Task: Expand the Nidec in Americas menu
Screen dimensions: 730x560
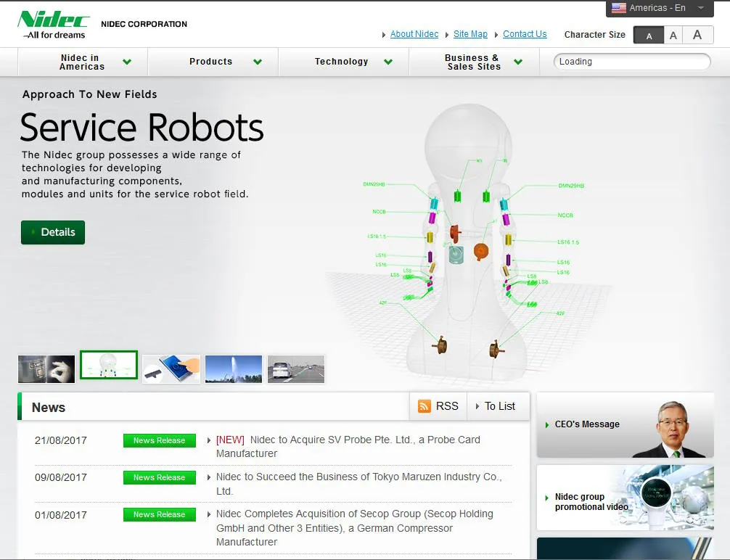Action: pos(83,62)
